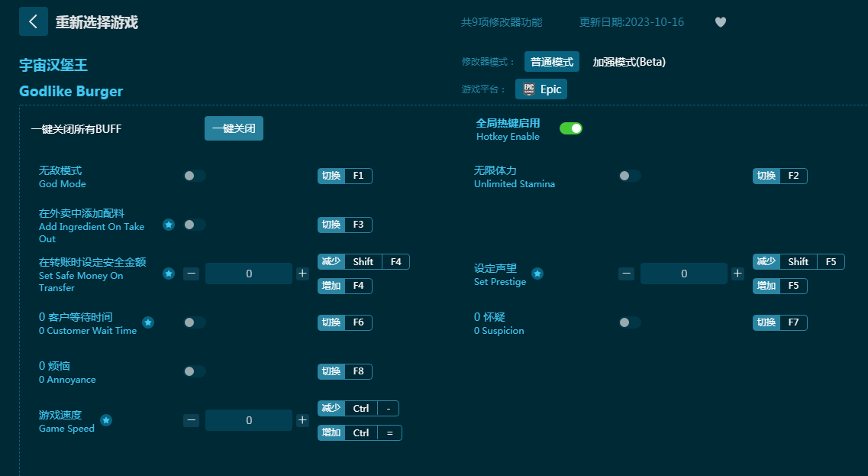This screenshot has width=868, height=476.
Task: Click 增加 F4 hotkey button
Action: click(345, 286)
